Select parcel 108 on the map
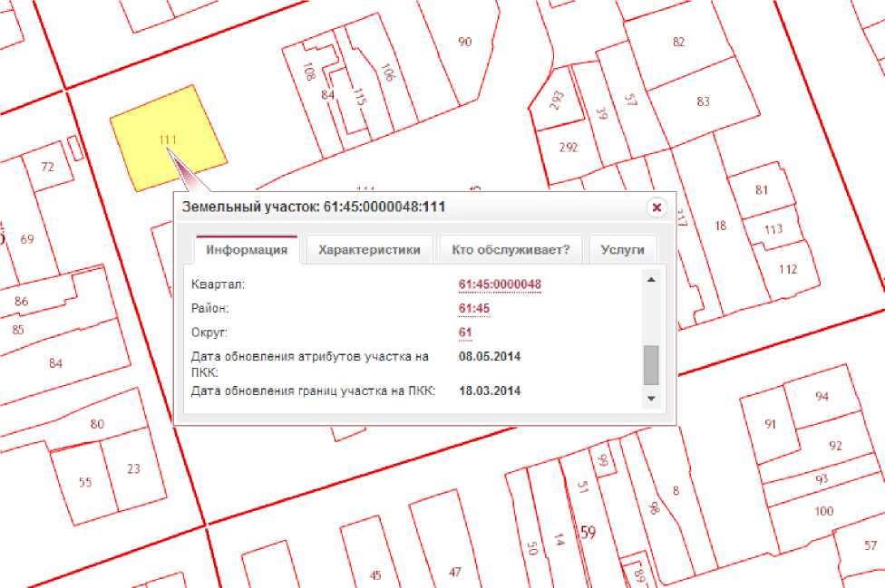 [308, 71]
